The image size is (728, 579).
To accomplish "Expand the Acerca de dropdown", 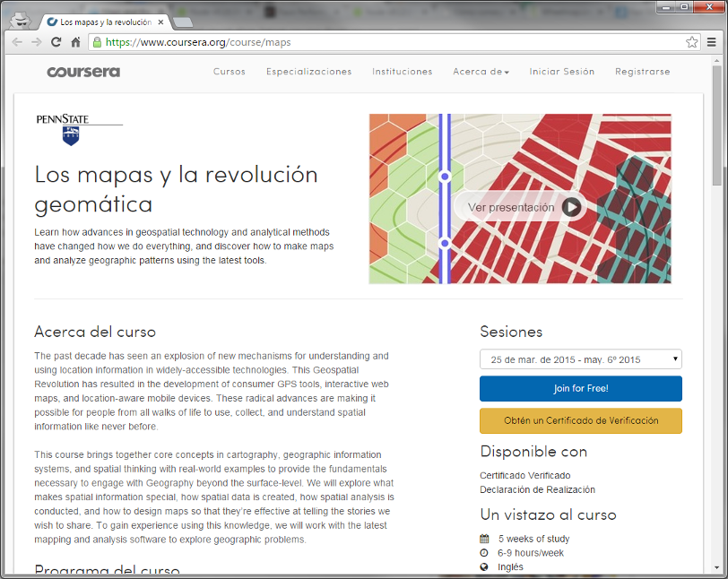I will click(481, 72).
